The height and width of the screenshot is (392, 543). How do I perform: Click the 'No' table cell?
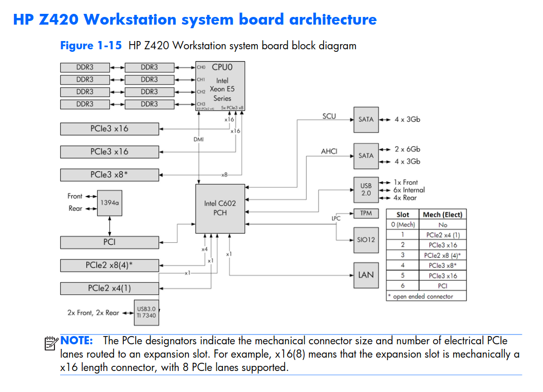click(x=443, y=225)
